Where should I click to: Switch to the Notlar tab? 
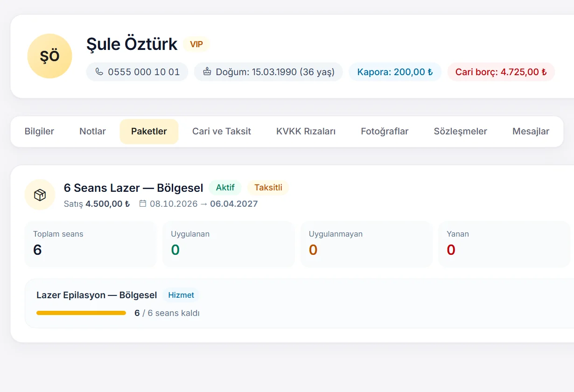click(92, 132)
